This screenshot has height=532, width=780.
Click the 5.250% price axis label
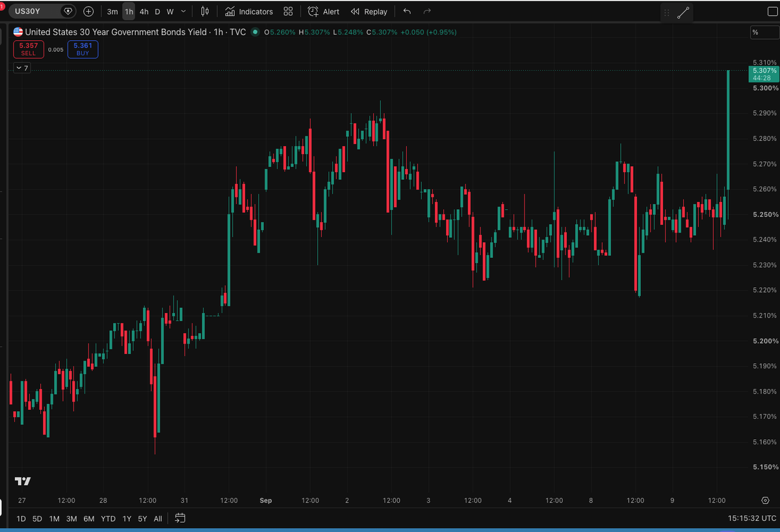click(764, 214)
